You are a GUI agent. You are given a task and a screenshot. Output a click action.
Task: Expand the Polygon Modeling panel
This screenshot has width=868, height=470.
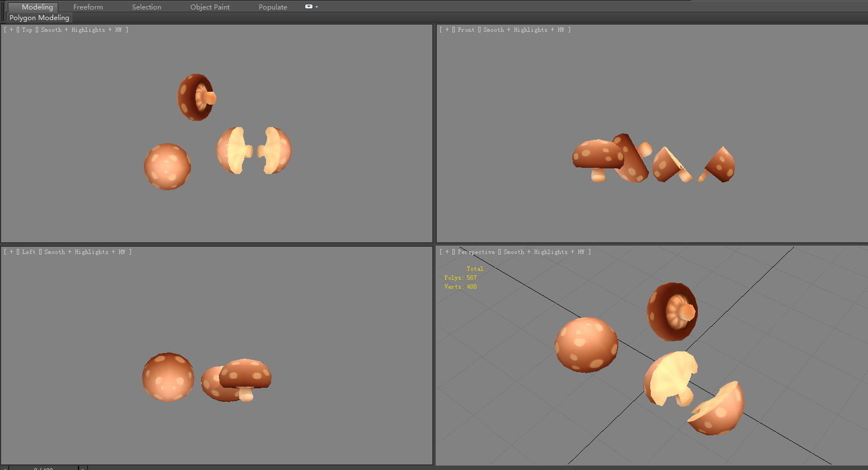[x=39, y=18]
